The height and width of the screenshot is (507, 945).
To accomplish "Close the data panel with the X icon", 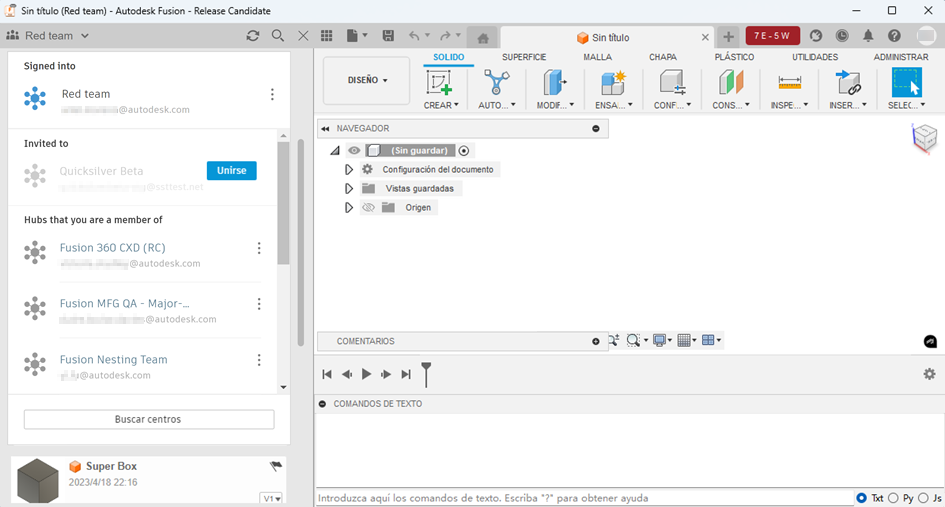I will point(303,36).
